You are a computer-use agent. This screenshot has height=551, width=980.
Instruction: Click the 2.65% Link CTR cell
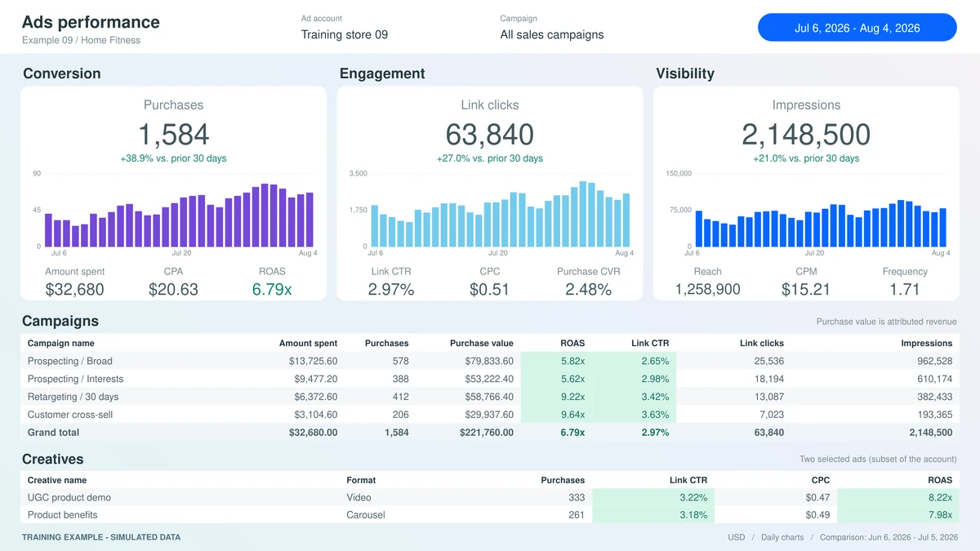pyautogui.click(x=655, y=361)
